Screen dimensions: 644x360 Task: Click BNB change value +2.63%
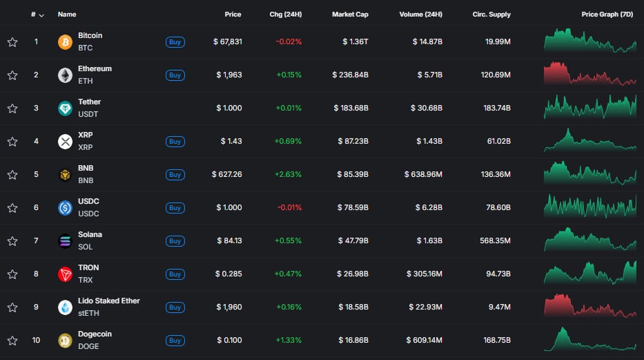[x=288, y=175]
